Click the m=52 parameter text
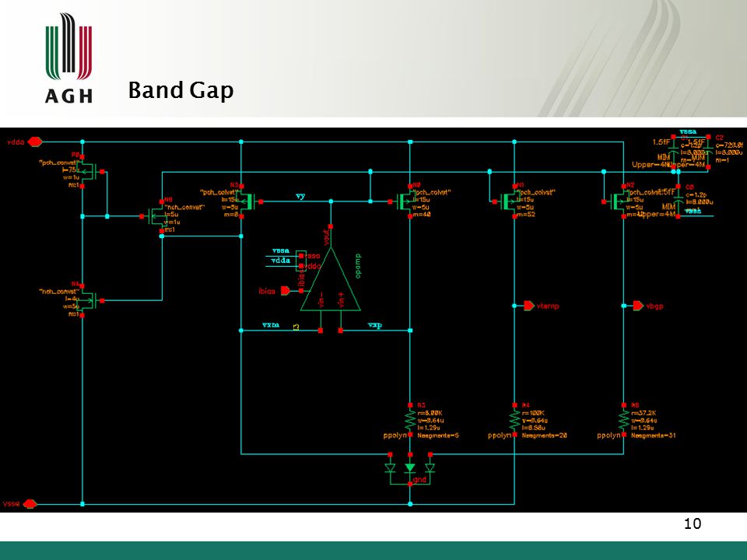747x560 pixels. [526, 215]
